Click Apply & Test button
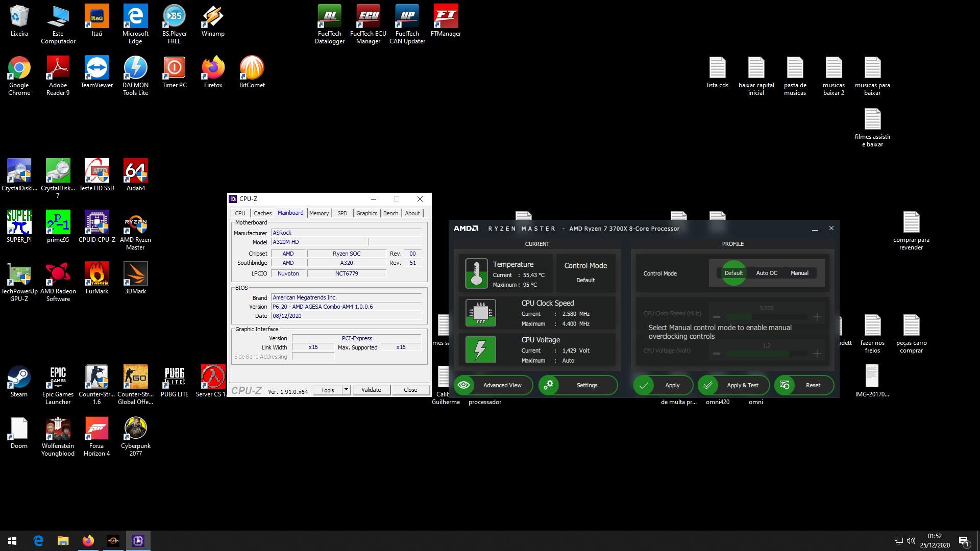The height and width of the screenshot is (551, 980). [733, 385]
